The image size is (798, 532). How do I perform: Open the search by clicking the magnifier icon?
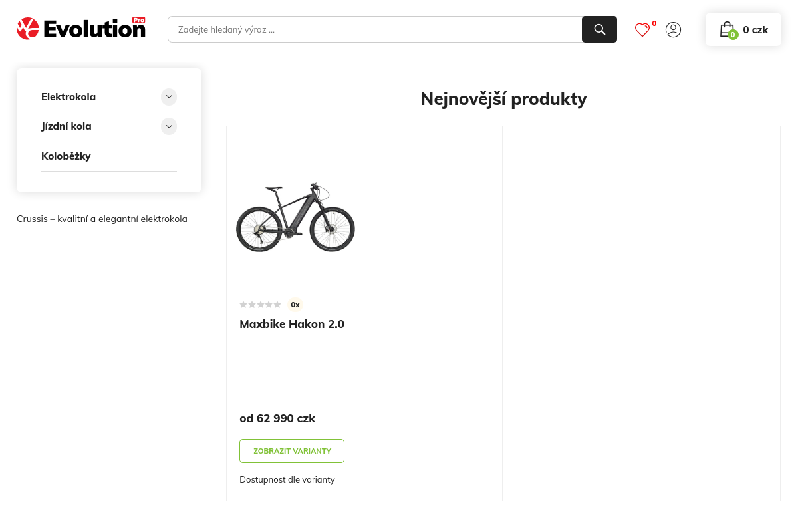pyautogui.click(x=598, y=29)
